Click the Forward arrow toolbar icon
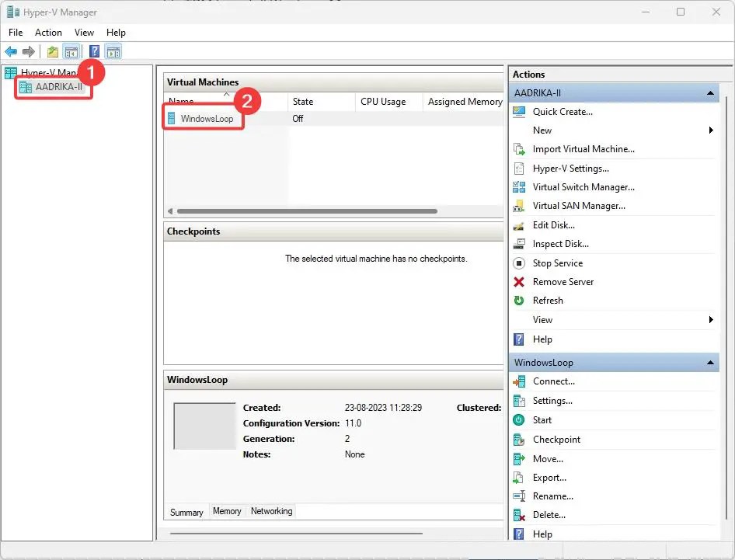Screen dimensions: 735x560 [29, 51]
